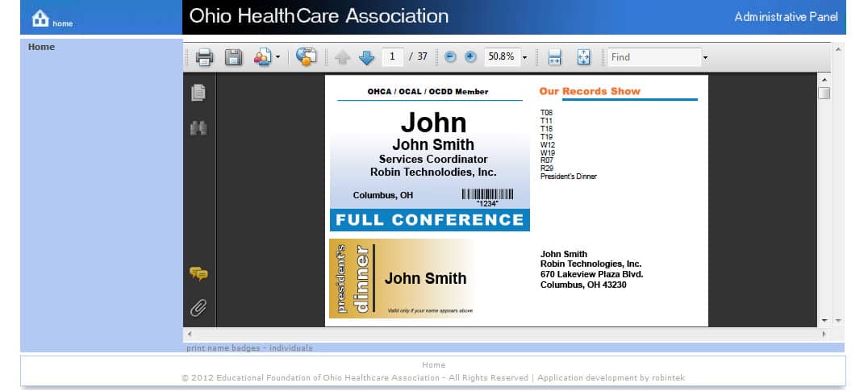Click the horizontal scrollbar right arrow
Viewport: 868px width, 391px height.
pos(824,334)
